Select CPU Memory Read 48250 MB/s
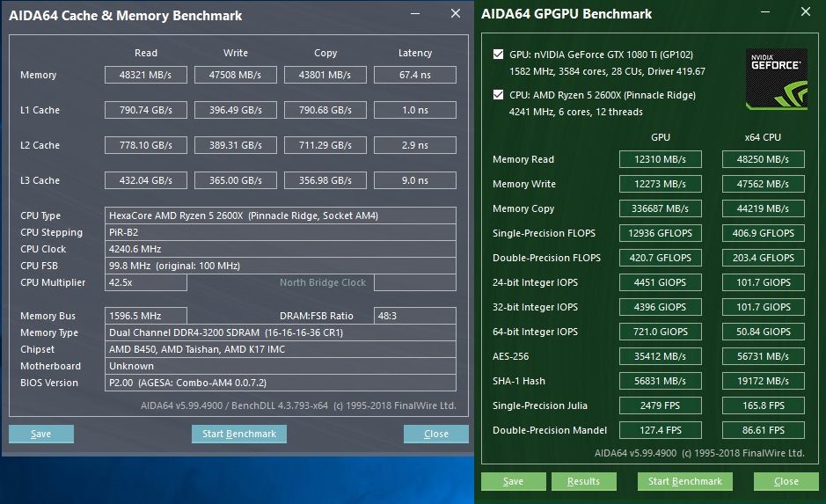 click(x=764, y=159)
